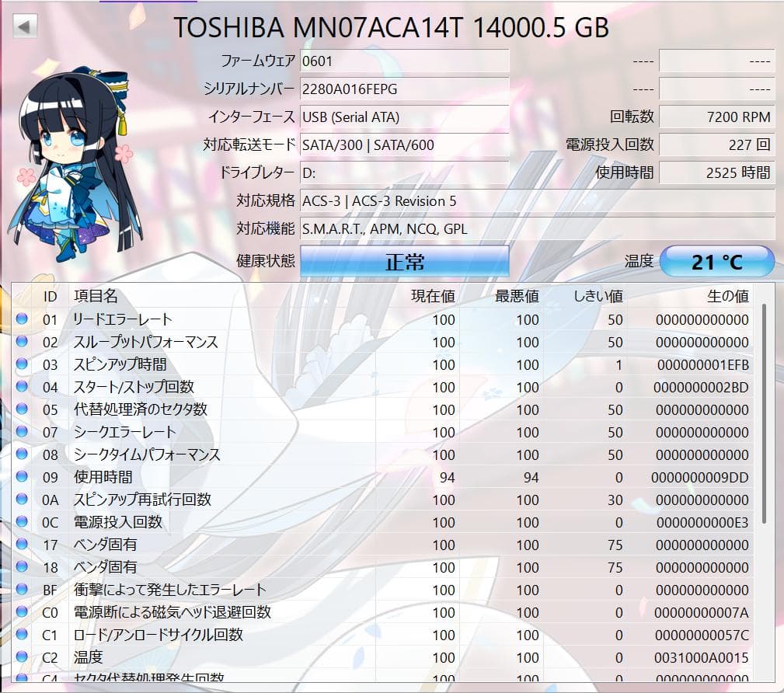Click the ファームウェア value field showing 0601

click(404, 61)
